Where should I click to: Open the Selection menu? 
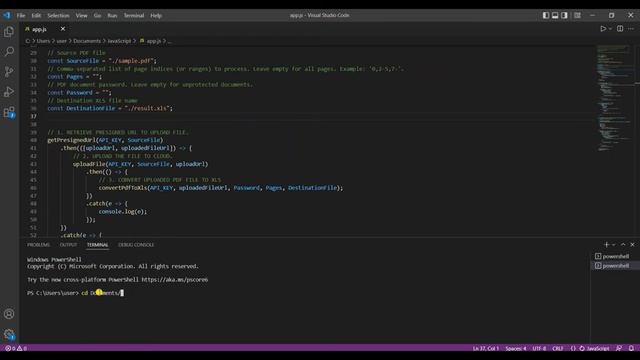point(58,16)
